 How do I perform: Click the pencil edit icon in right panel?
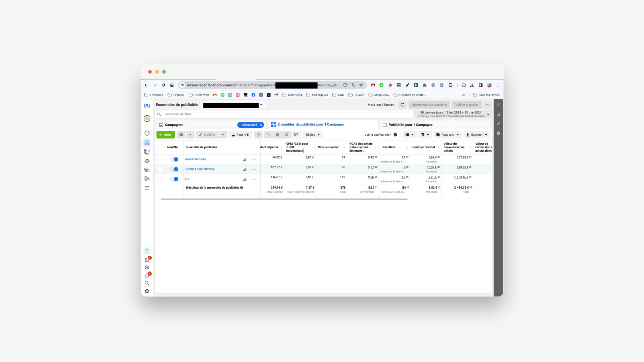click(x=498, y=124)
